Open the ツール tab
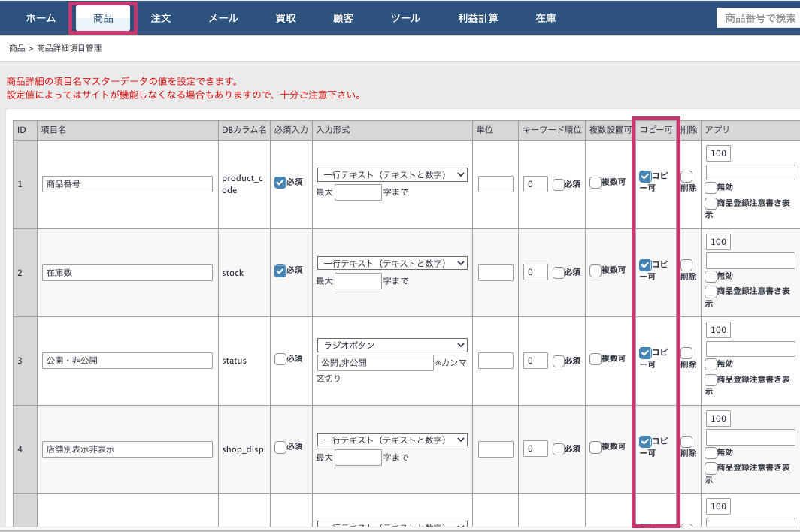This screenshot has height=532, width=800. point(405,18)
